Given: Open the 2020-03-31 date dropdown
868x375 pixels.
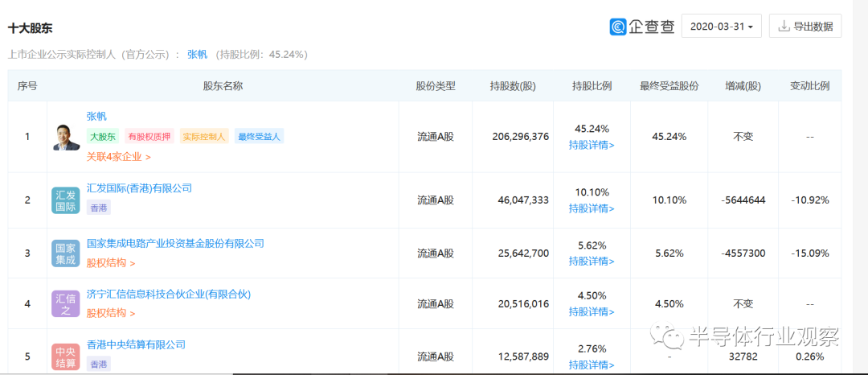Looking at the screenshot, I should click(x=721, y=27).
